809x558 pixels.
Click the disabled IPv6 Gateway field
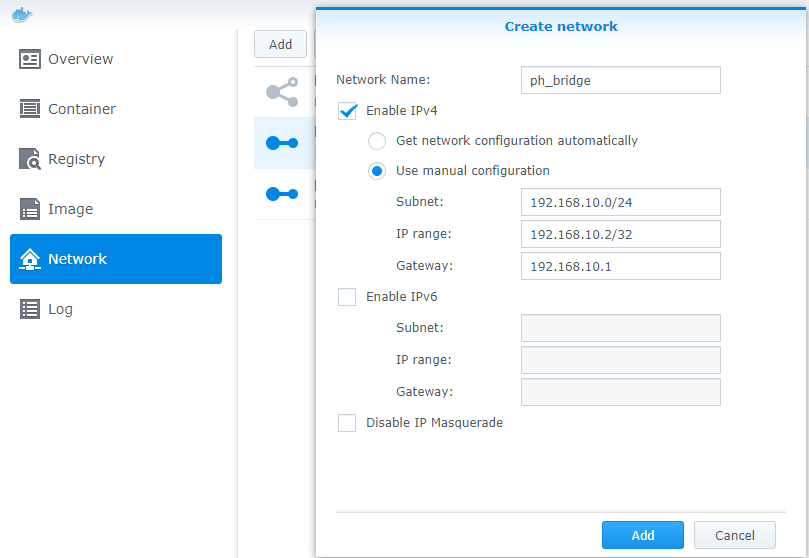coord(621,392)
